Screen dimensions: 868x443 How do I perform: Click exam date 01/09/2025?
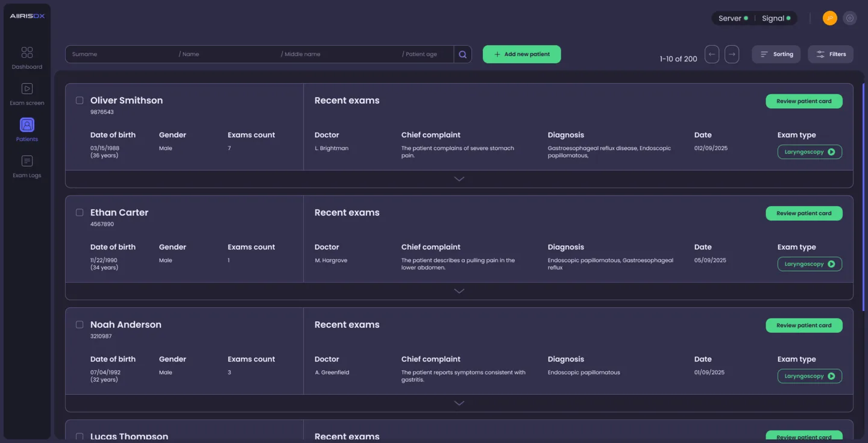(709, 372)
